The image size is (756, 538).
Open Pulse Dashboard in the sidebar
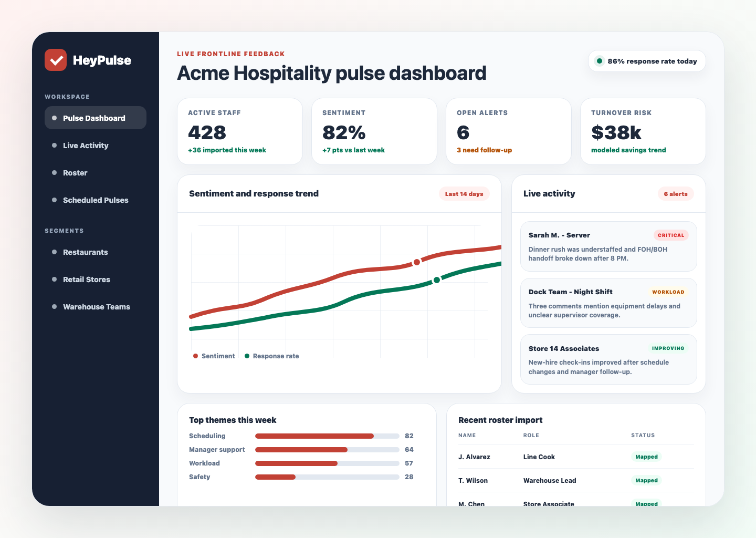[x=96, y=118]
